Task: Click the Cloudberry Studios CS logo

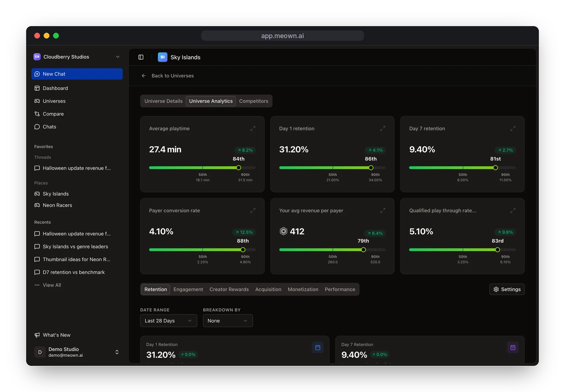Action: (x=37, y=57)
